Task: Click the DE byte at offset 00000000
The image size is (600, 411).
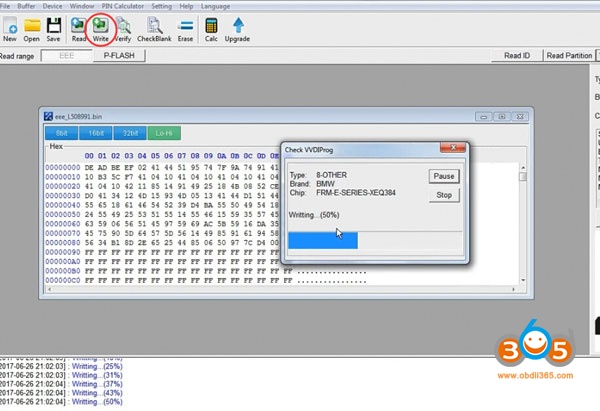Action: (x=89, y=168)
